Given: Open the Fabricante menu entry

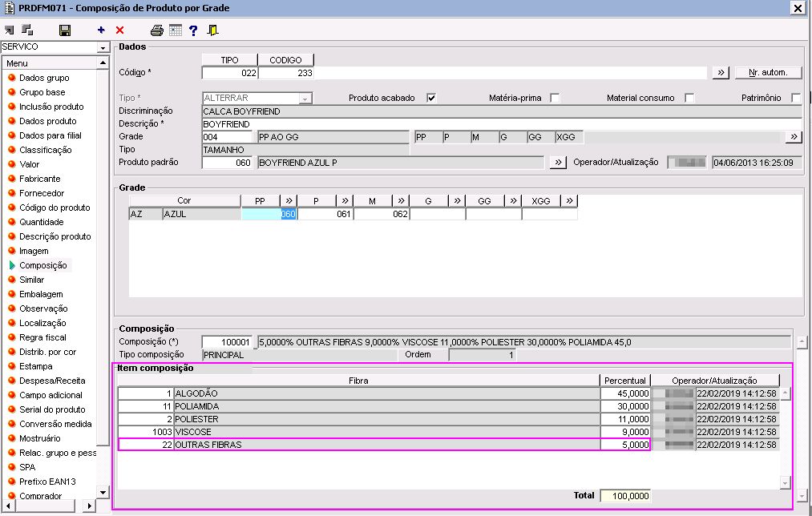Looking at the screenshot, I should click(x=40, y=179).
